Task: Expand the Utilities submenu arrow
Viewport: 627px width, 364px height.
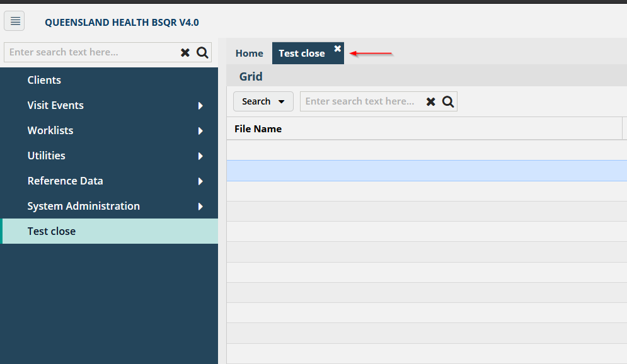Action: pos(200,156)
